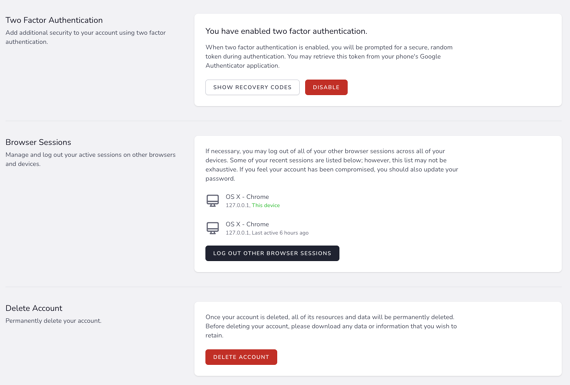This screenshot has height=385, width=570.
Task: Select the first OS X - Chrome session label
Action: [x=247, y=197]
